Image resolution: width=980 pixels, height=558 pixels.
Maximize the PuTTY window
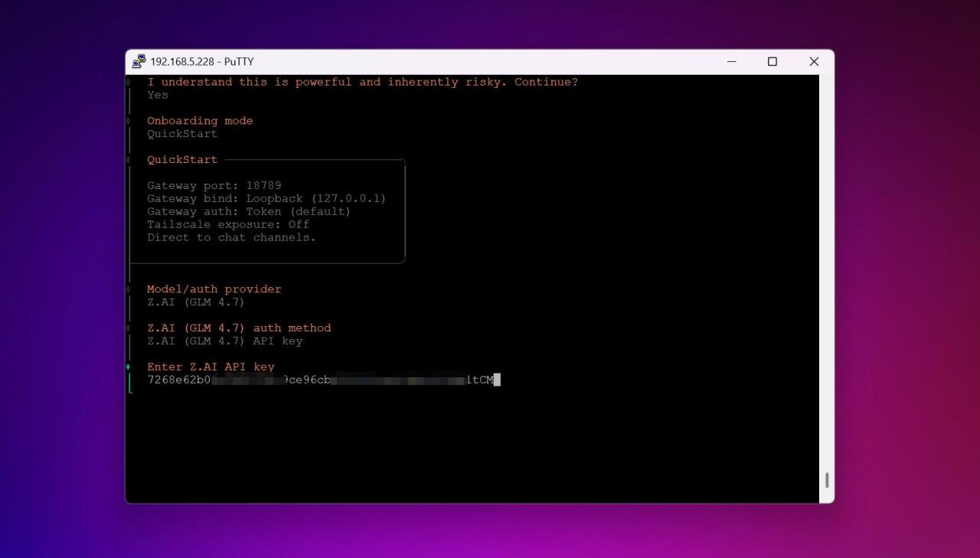[x=773, y=62]
